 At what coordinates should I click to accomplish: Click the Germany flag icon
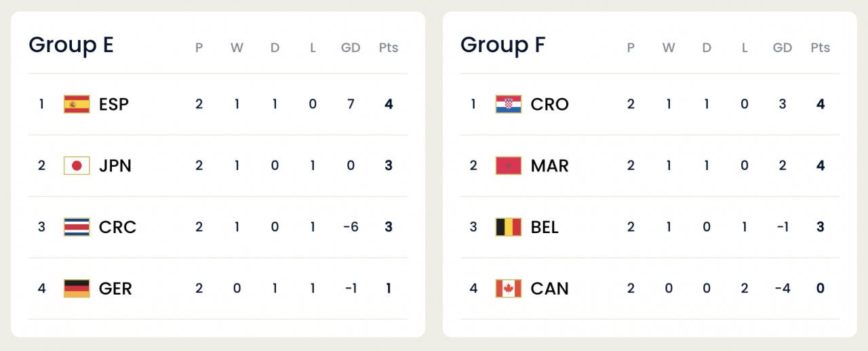pos(77,289)
